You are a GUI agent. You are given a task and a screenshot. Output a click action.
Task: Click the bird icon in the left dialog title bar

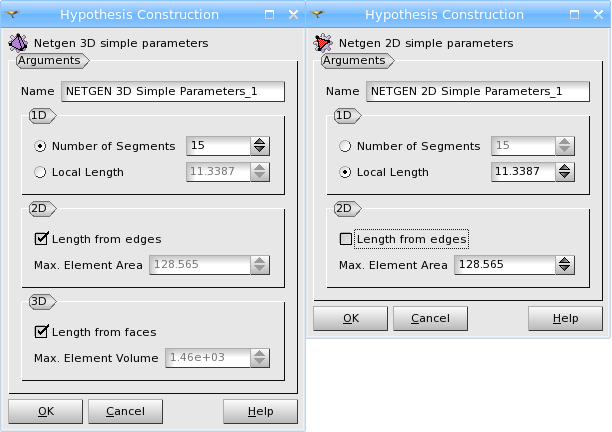tap(12, 14)
